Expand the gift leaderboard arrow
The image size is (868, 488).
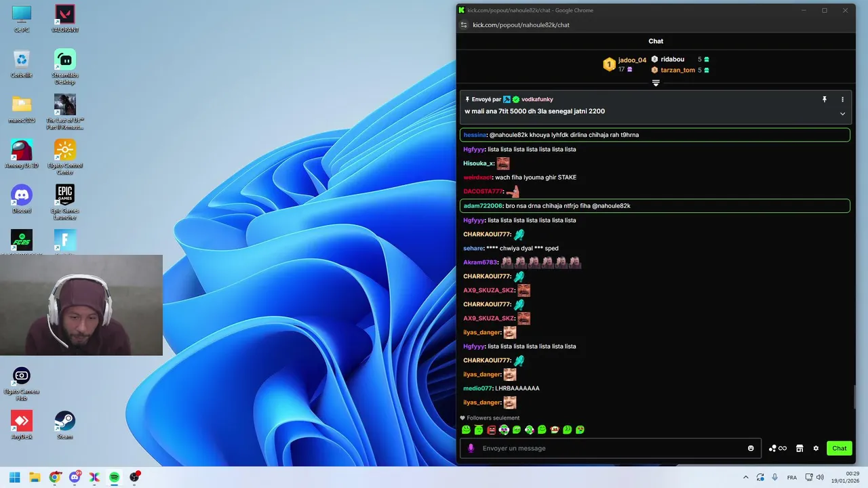point(656,83)
